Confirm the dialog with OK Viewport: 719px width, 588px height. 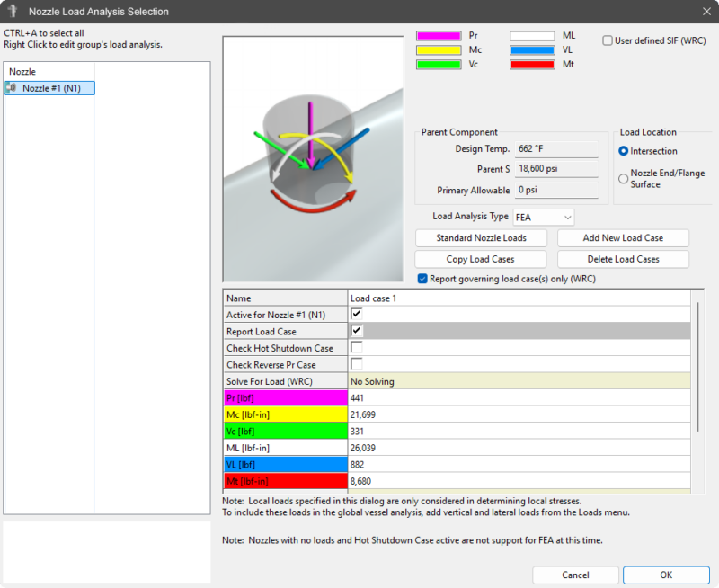pos(665,575)
